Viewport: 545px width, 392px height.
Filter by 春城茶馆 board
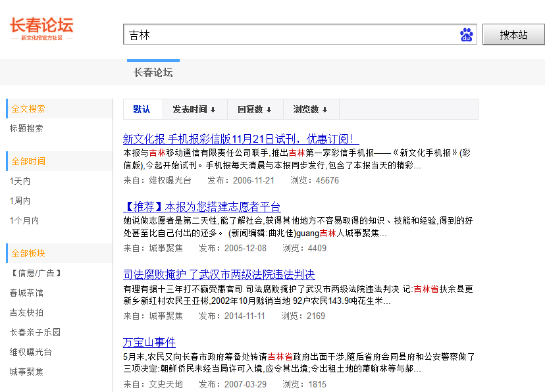[x=26, y=293]
